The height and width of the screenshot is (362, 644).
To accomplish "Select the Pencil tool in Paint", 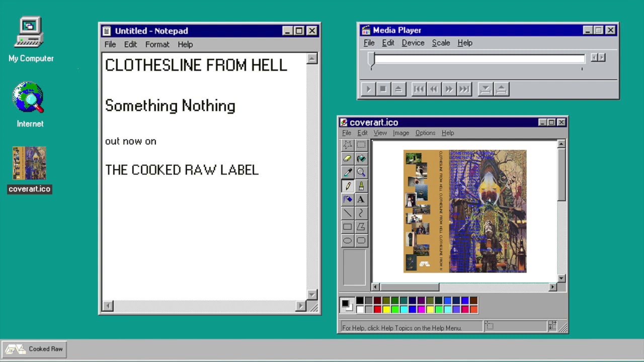I will (x=347, y=186).
